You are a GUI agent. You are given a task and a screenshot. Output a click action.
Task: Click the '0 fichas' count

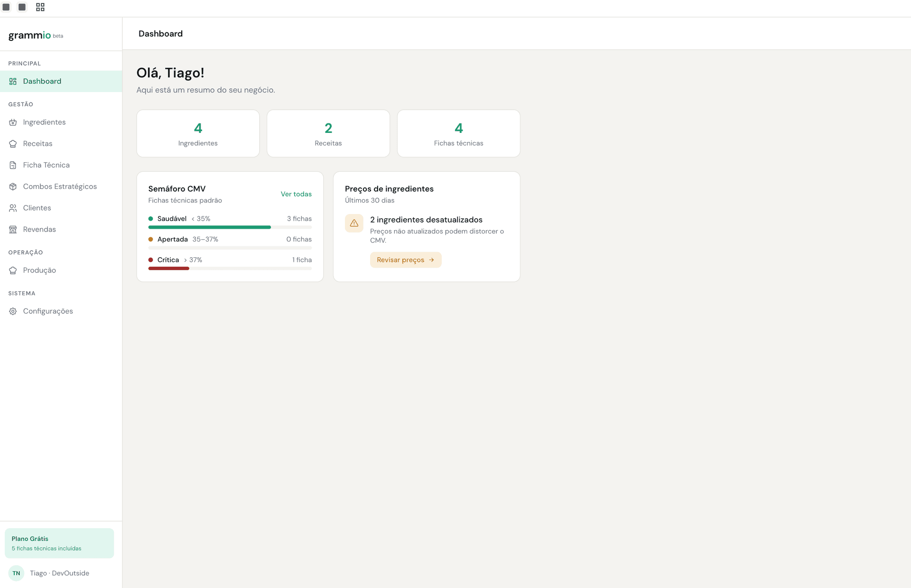299,239
